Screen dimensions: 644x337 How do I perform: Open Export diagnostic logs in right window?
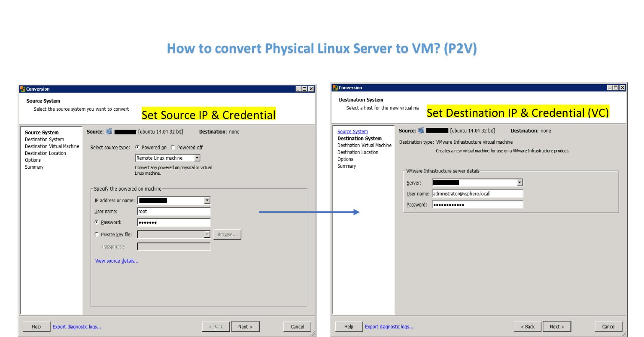click(389, 327)
